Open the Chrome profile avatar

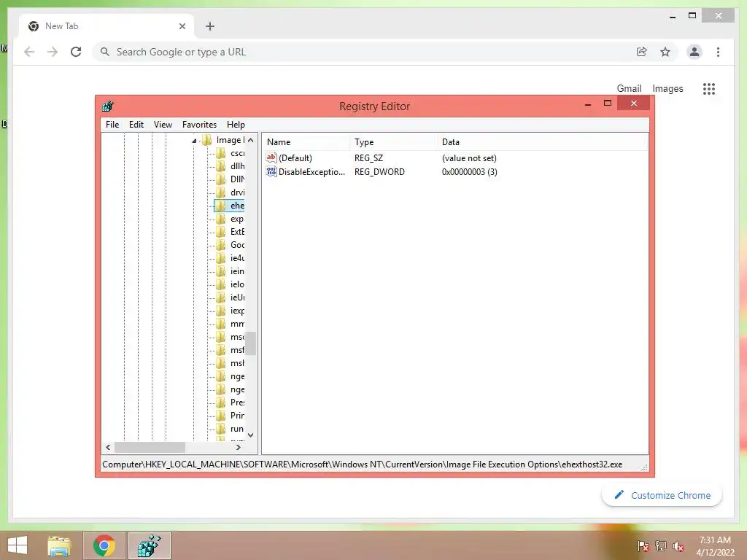pos(694,52)
